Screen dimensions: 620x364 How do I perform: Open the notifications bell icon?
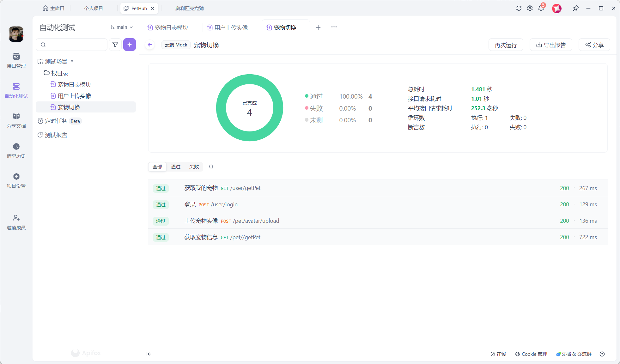[x=541, y=8]
